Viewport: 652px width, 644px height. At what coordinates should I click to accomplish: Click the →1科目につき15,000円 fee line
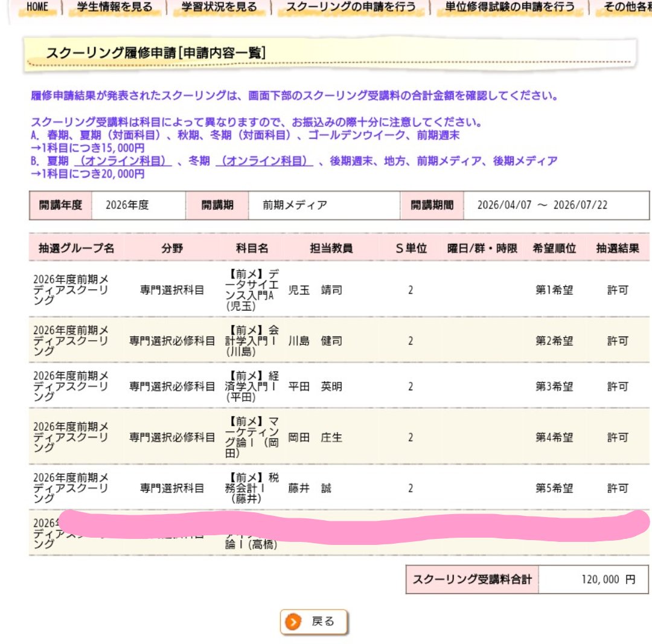click(88, 147)
